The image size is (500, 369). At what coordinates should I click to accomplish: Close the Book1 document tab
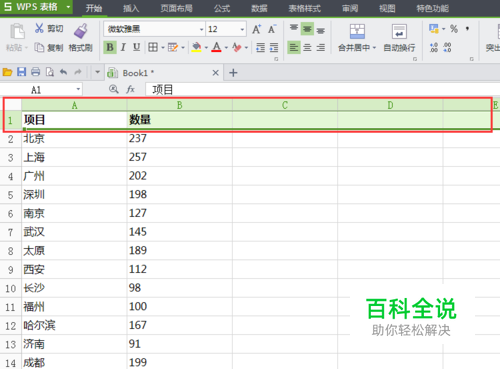(x=216, y=72)
